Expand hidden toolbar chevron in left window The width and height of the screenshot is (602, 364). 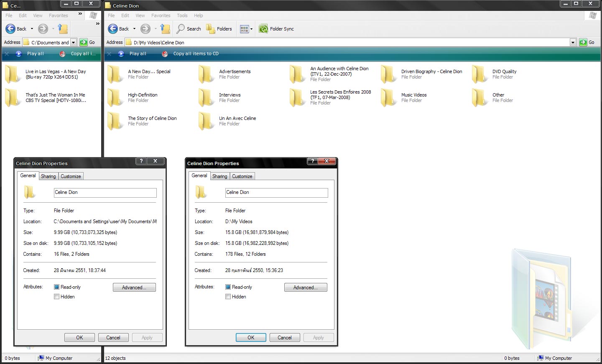97,24
